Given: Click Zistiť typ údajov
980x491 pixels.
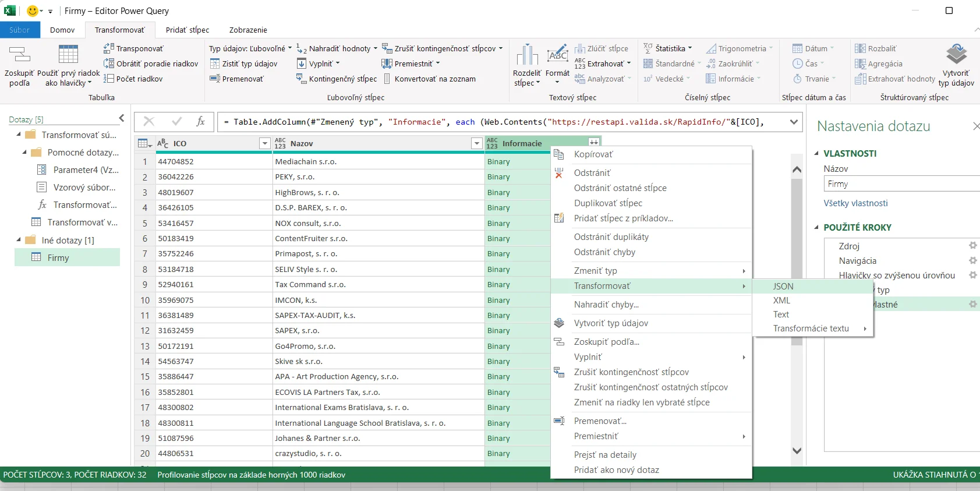Looking at the screenshot, I should (x=243, y=63).
